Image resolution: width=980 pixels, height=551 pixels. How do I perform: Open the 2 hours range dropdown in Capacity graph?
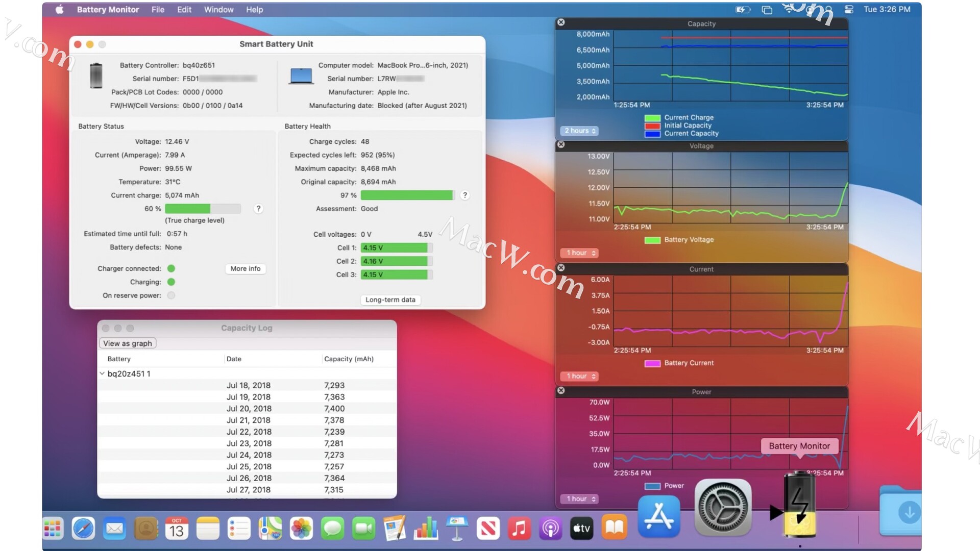[579, 131]
